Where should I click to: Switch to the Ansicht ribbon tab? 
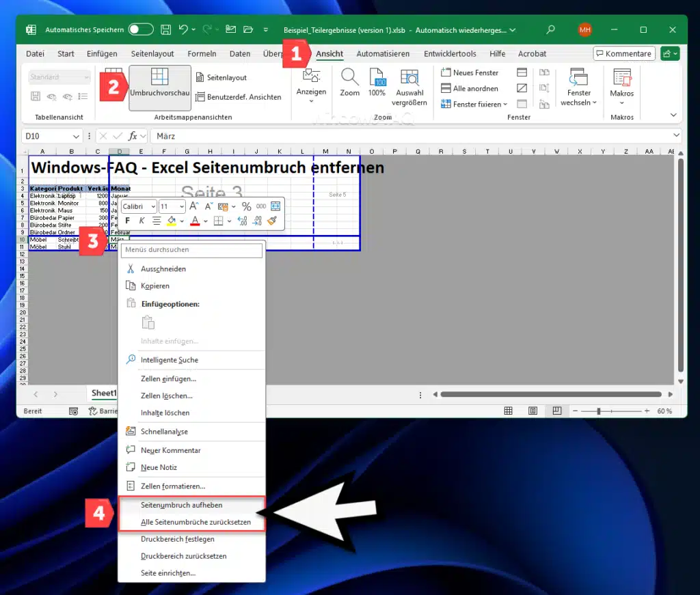[x=329, y=53]
